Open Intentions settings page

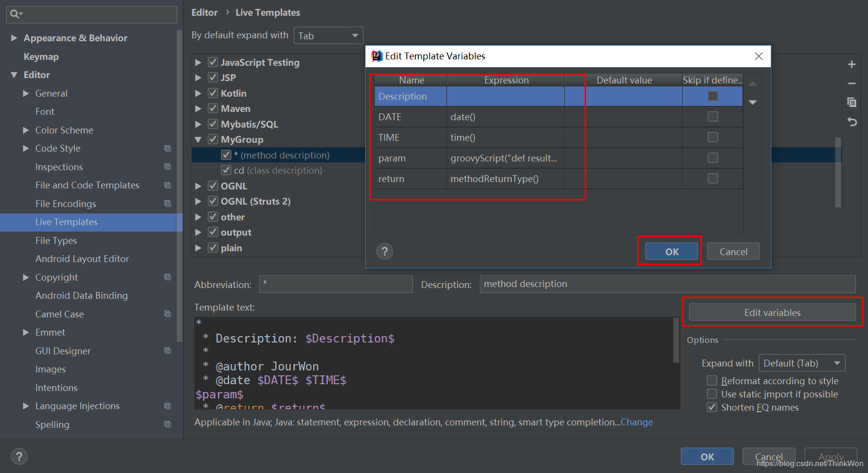[x=56, y=388]
